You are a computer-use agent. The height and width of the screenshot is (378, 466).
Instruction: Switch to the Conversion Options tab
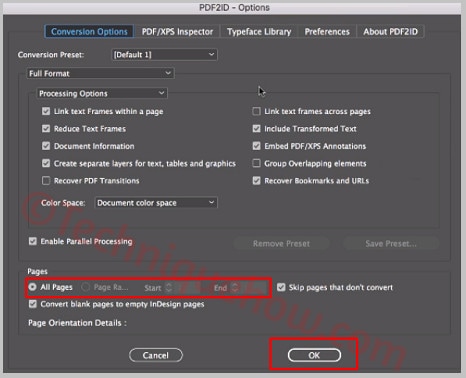pos(89,32)
